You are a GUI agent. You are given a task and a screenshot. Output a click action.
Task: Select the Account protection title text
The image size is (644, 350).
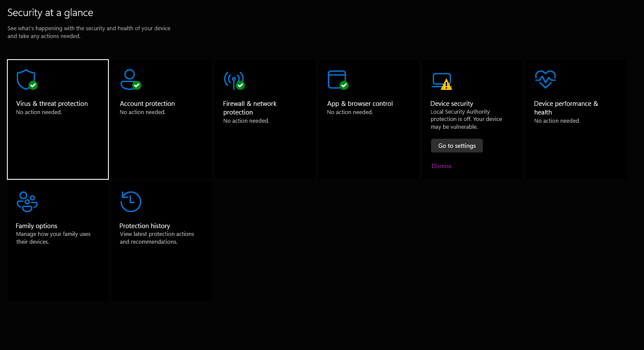tap(147, 104)
